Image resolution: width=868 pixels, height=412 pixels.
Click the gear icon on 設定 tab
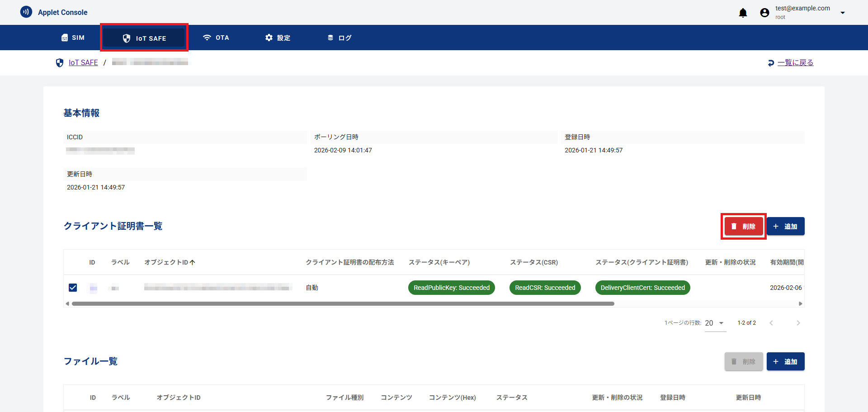click(269, 38)
